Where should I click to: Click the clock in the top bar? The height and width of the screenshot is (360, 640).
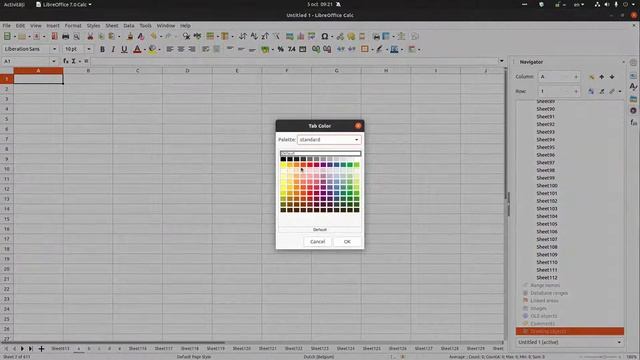320,4
